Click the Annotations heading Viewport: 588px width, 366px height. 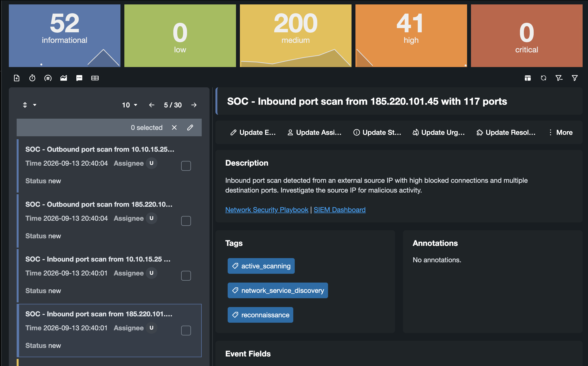tap(435, 243)
